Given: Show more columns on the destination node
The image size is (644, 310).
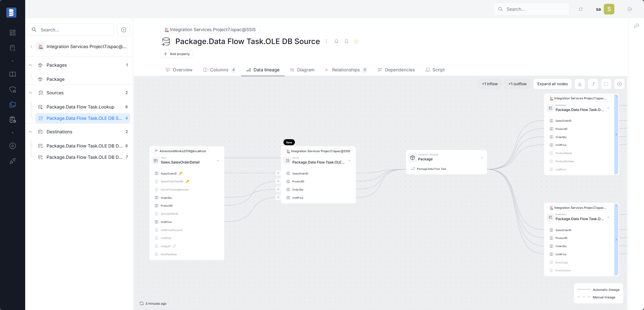Looking at the screenshot, I should [616, 135].
